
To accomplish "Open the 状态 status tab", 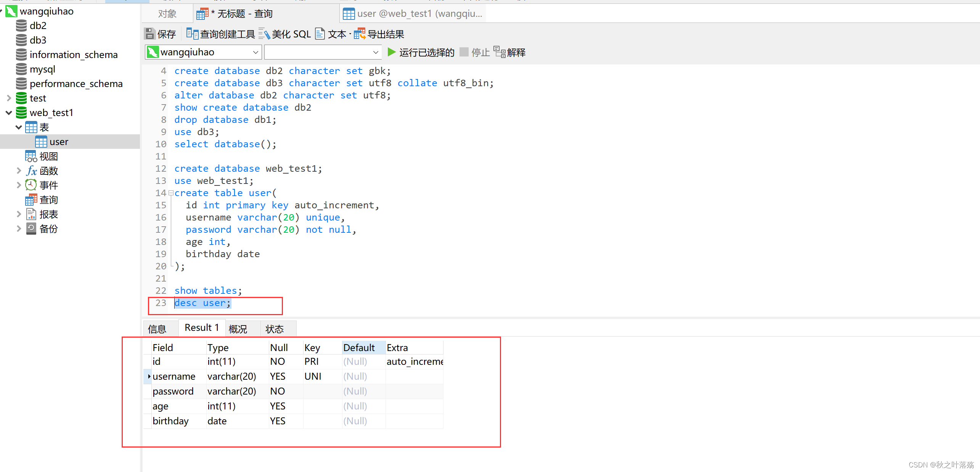I will (278, 329).
